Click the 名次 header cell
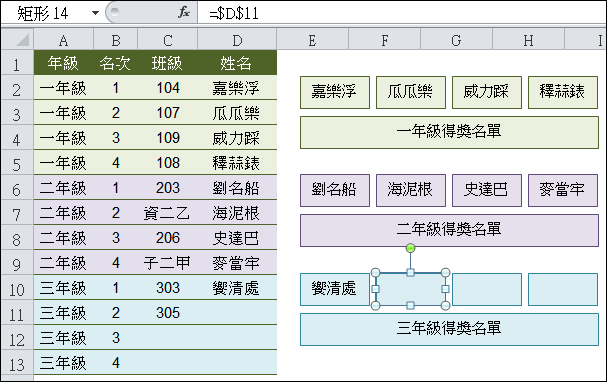 115,63
